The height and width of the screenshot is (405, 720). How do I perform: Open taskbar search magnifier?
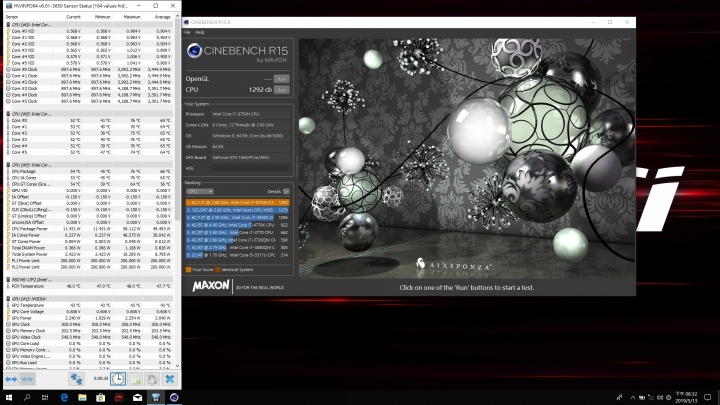pyautogui.click(x=27, y=397)
